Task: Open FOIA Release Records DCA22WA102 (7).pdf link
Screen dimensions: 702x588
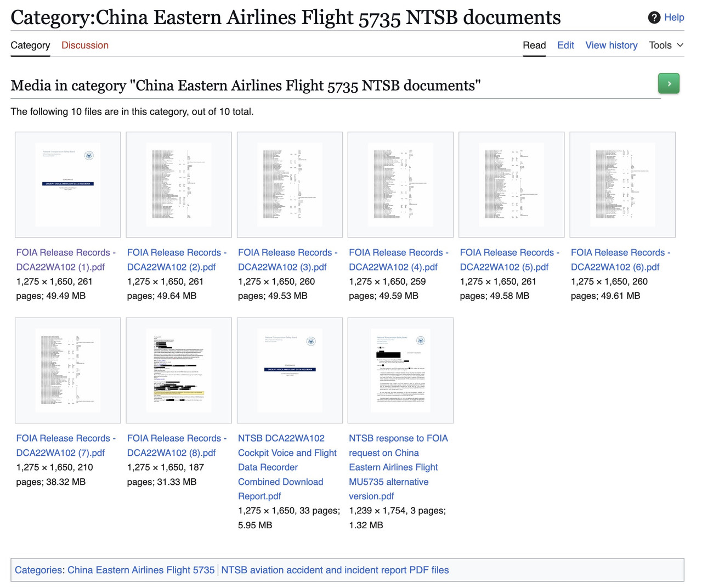Action: 66,445
